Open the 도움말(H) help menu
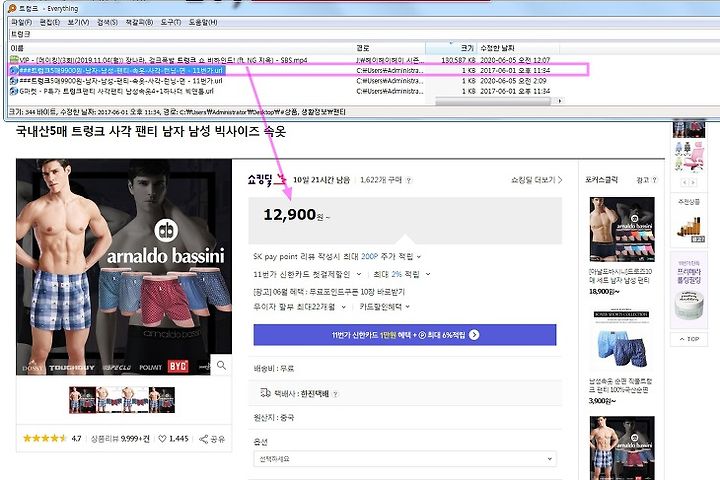Viewport: 720px width, 480px height. [203, 22]
